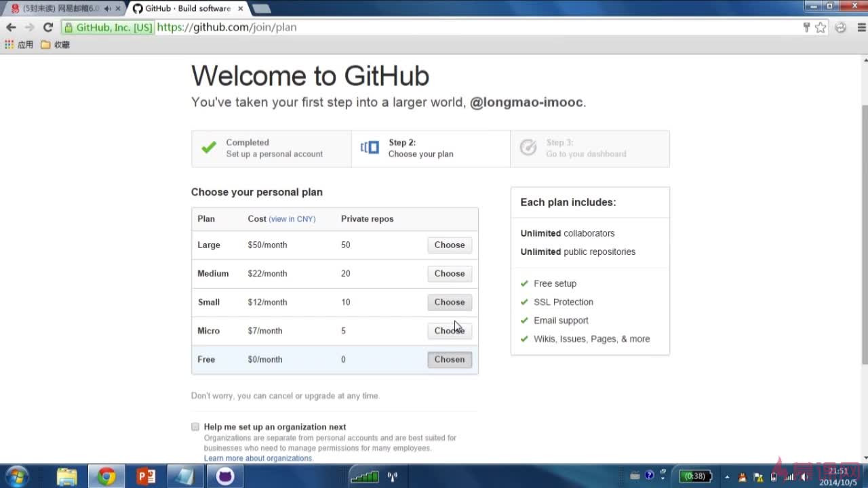Open the 收藏 bookmarks folder

click(55, 45)
